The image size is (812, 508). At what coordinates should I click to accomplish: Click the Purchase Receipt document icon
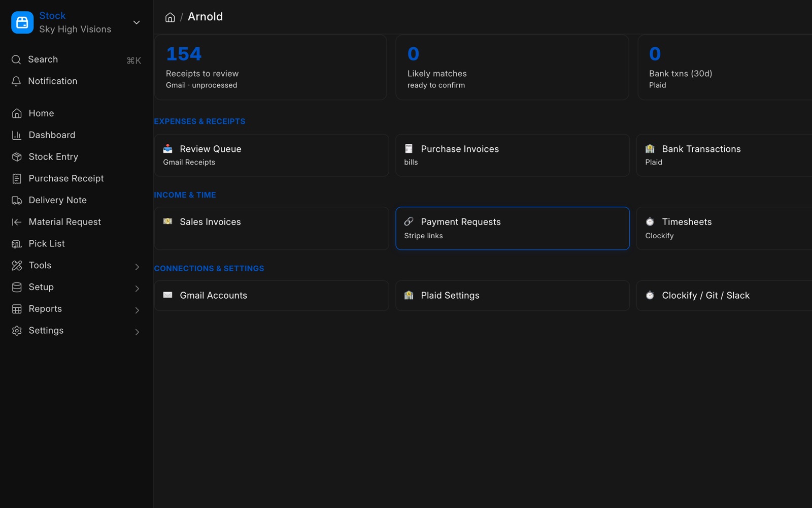click(17, 179)
